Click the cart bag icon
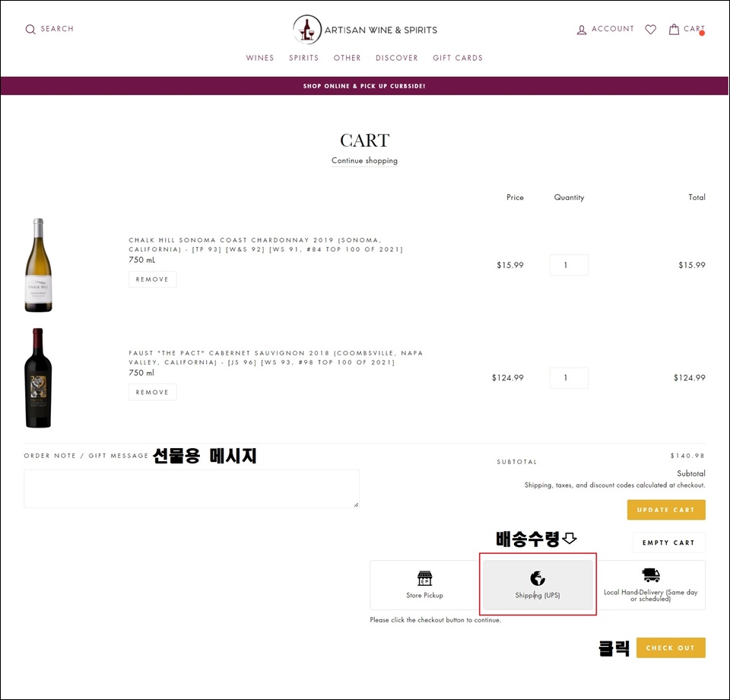The width and height of the screenshot is (730, 700). click(x=674, y=30)
